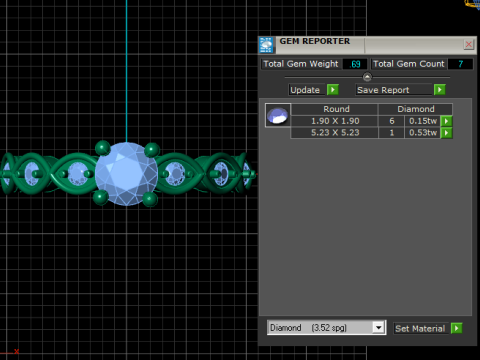Viewport: 480px width, 360px height.
Task: Select the large center round gem in viewport
Action: [126, 174]
